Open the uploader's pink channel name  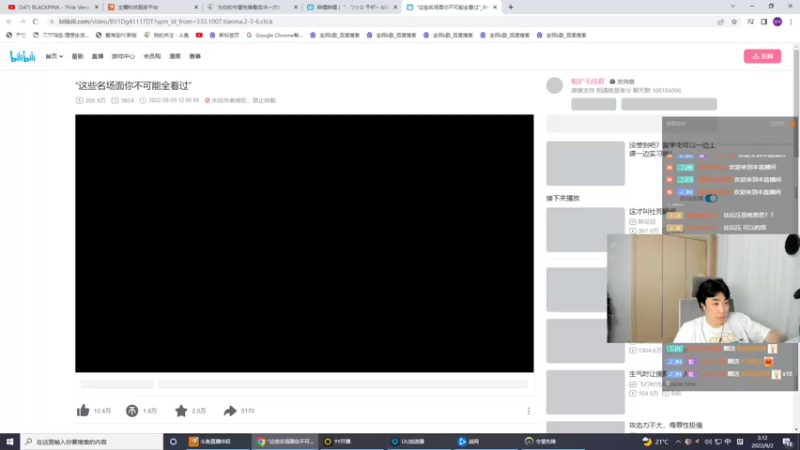587,81
